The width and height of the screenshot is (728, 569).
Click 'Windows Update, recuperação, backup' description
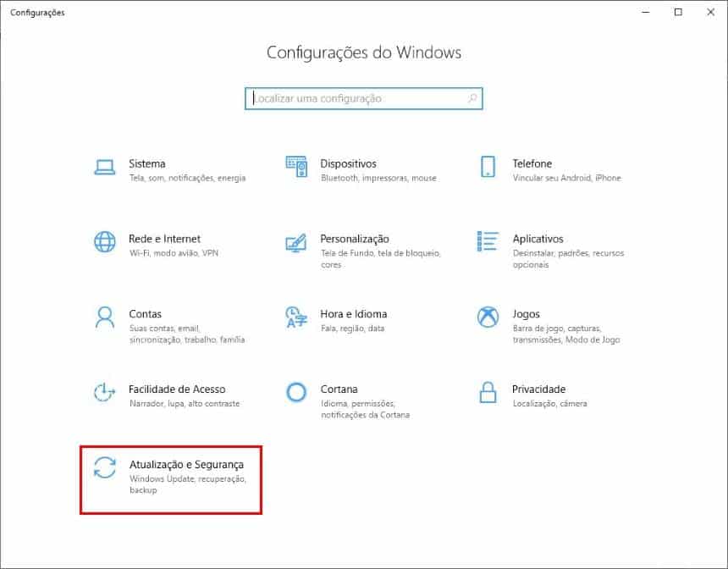[x=188, y=484]
